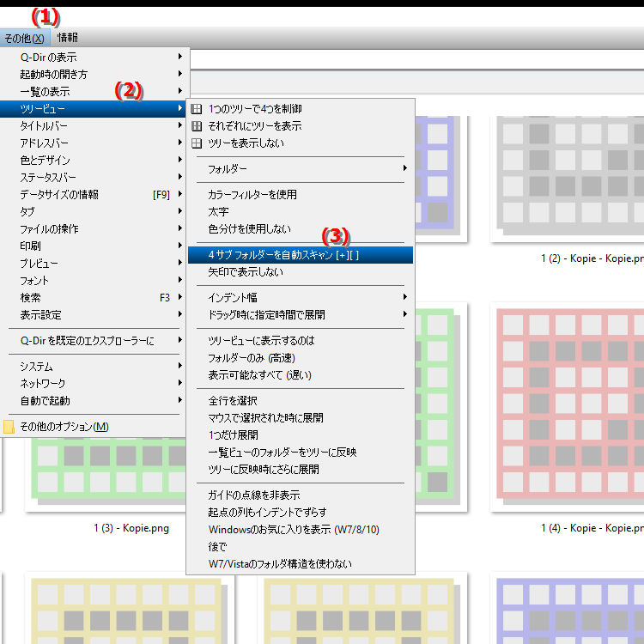Expand the ステータスバー submenu arrow

(180, 177)
